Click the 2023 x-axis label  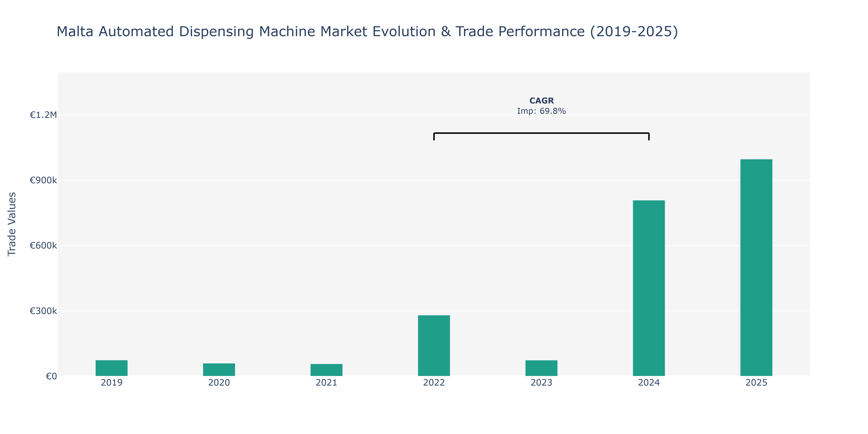pyautogui.click(x=541, y=383)
